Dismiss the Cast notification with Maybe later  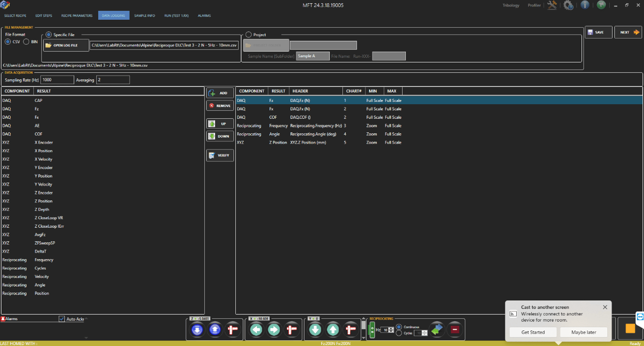[584, 332]
